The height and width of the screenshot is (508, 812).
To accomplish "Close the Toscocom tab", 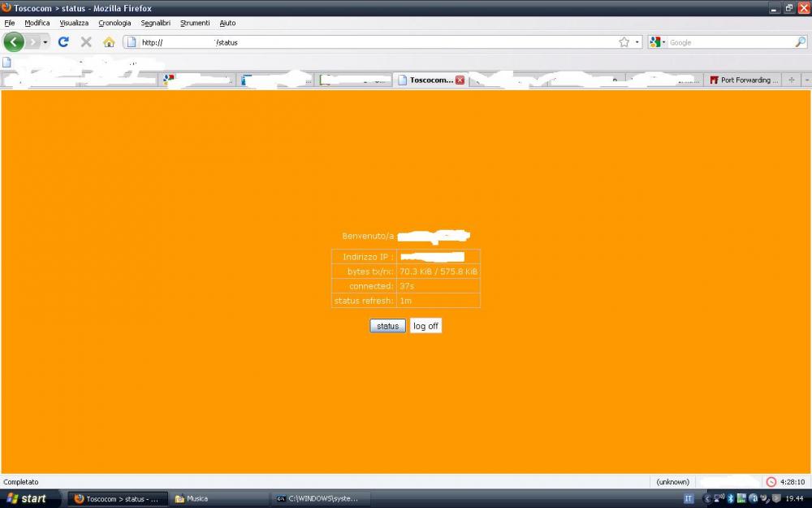I will click(460, 80).
